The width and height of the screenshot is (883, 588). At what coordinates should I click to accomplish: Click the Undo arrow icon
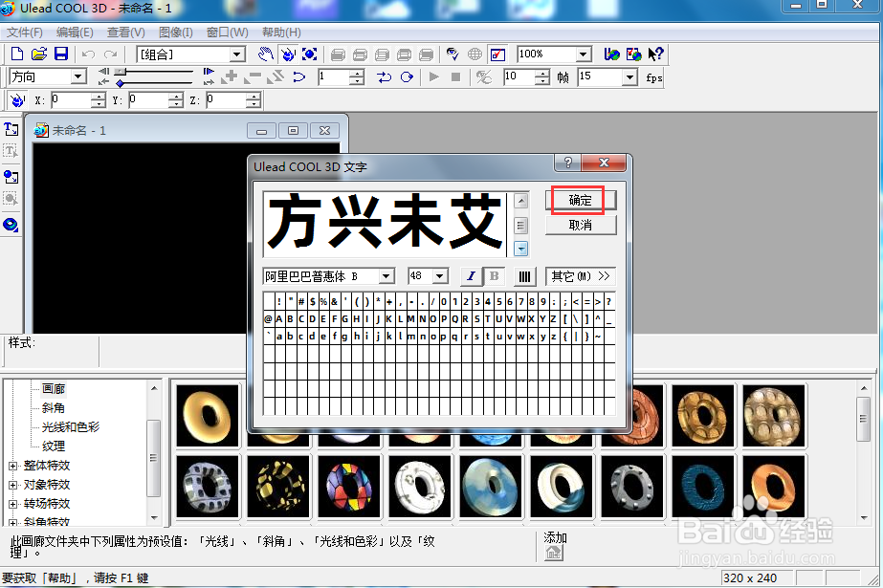(x=88, y=54)
